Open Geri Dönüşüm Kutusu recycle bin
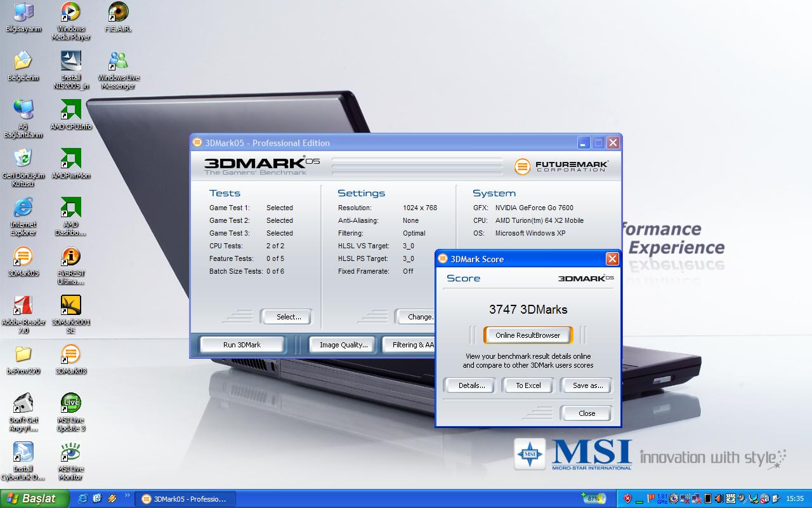This screenshot has height=508, width=812. coord(23,168)
